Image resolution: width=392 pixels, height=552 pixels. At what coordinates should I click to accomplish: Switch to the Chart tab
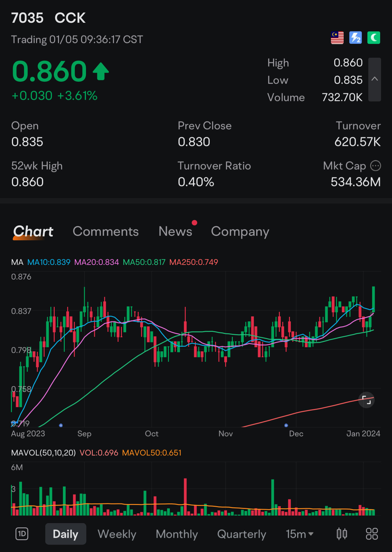tap(33, 231)
